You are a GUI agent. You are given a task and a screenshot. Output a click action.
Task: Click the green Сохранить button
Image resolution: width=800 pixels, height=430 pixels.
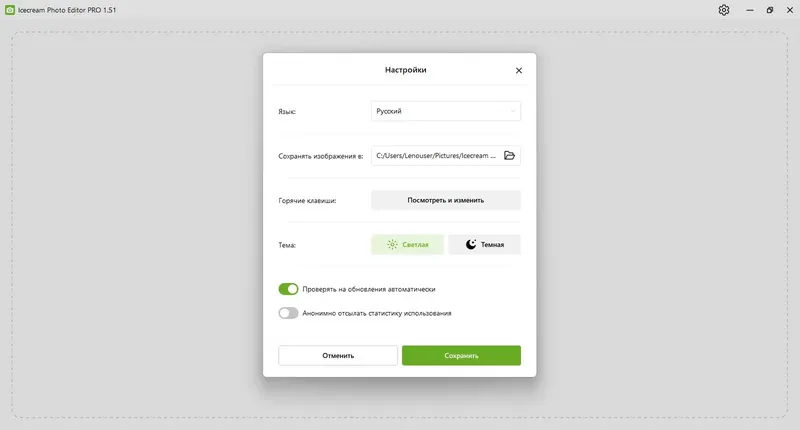click(x=461, y=356)
